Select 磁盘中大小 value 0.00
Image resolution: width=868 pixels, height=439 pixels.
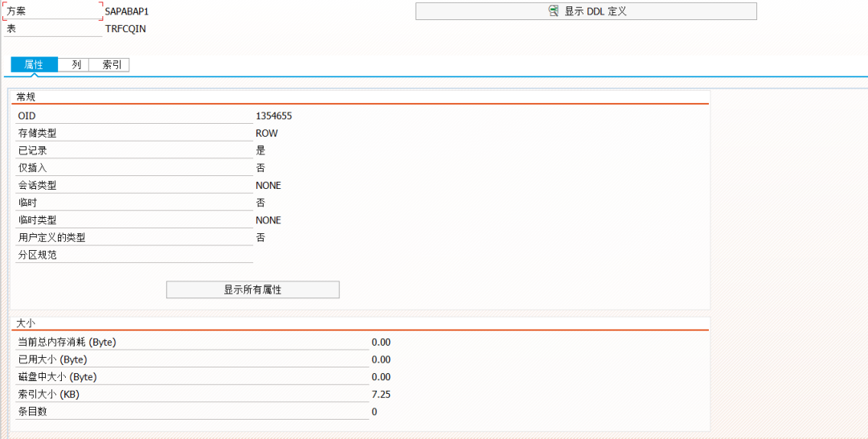tap(381, 377)
